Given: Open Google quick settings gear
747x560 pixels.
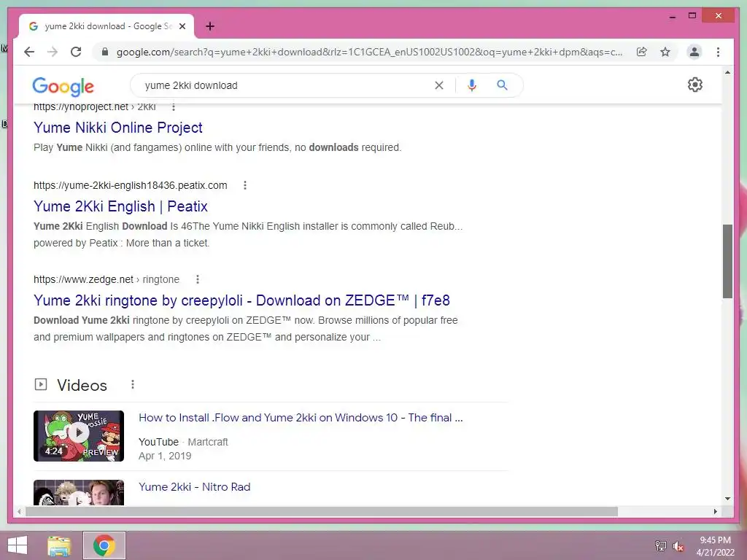Looking at the screenshot, I should coord(695,85).
